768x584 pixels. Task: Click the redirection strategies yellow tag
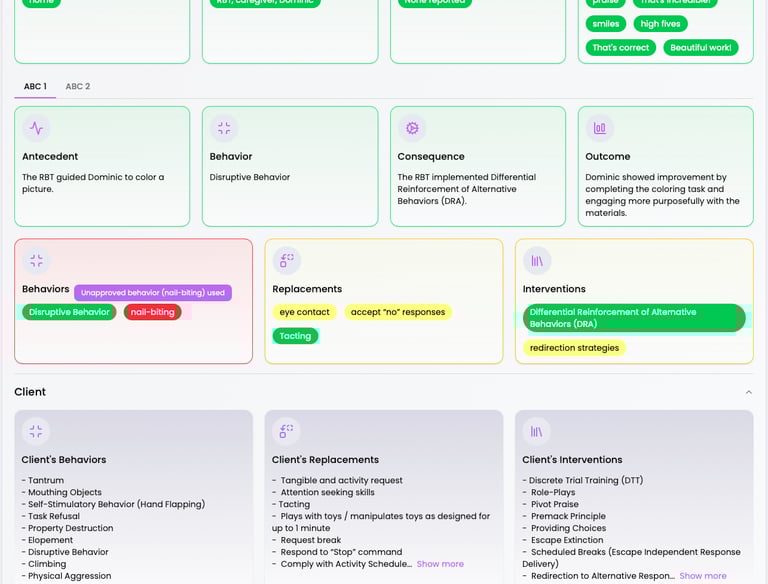click(574, 348)
